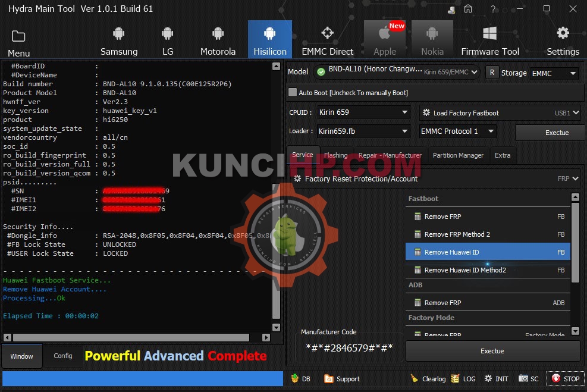
Task: Click the bottom Execute button
Action: pyautogui.click(x=492, y=351)
